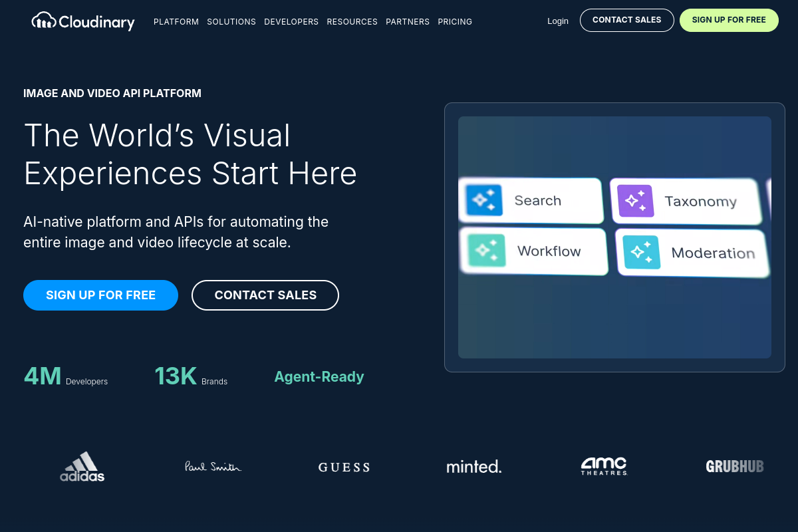Viewport: 798px width, 532px height.
Task: Click the adidas logo
Action: pos(82,467)
